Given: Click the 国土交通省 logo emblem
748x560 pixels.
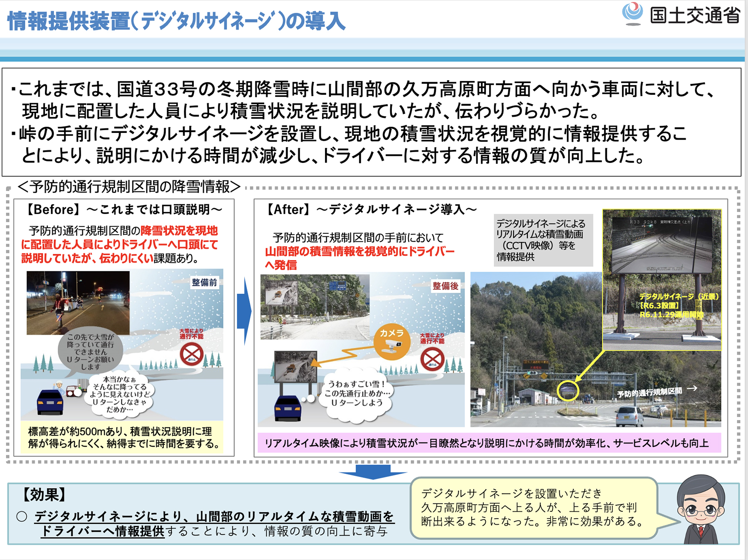Looking at the screenshot, I should click(632, 13).
